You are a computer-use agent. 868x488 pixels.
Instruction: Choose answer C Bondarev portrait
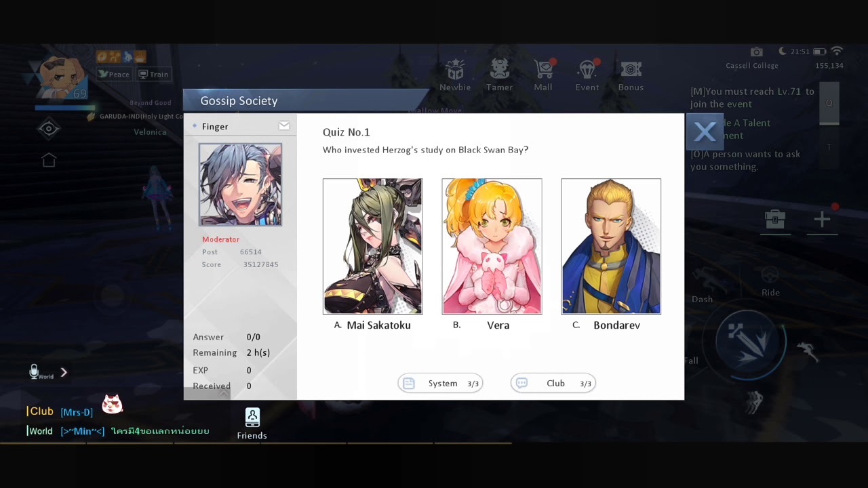click(x=611, y=246)
